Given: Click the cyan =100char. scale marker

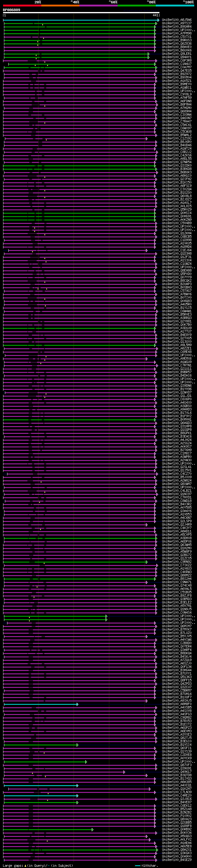Looking at the screenshot, I should click(137, 866).
